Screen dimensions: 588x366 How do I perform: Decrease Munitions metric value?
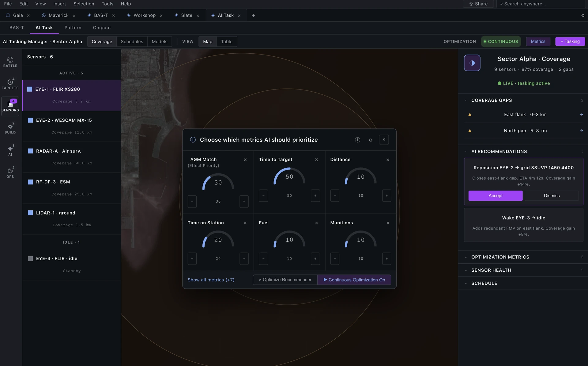pyautogui.click(x=335, y=259)
